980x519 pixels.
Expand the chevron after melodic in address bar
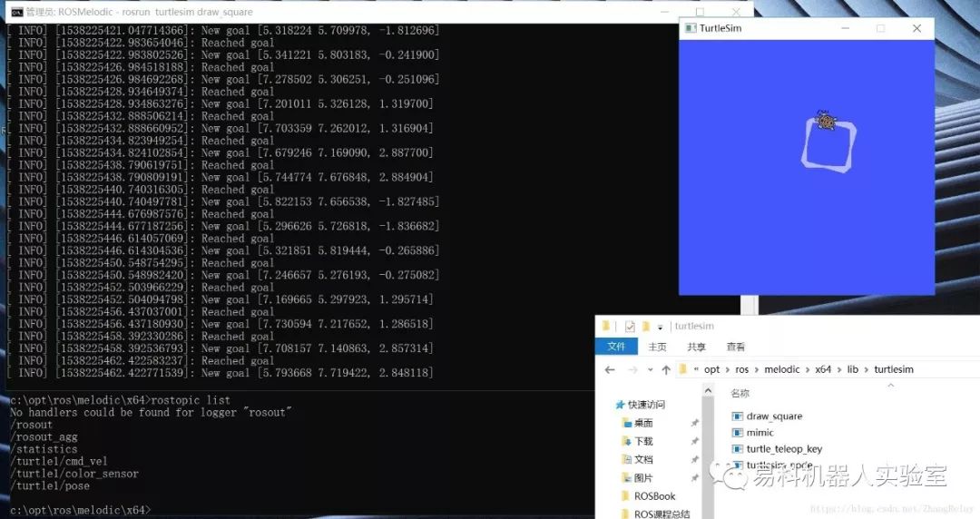coord(808,369)
